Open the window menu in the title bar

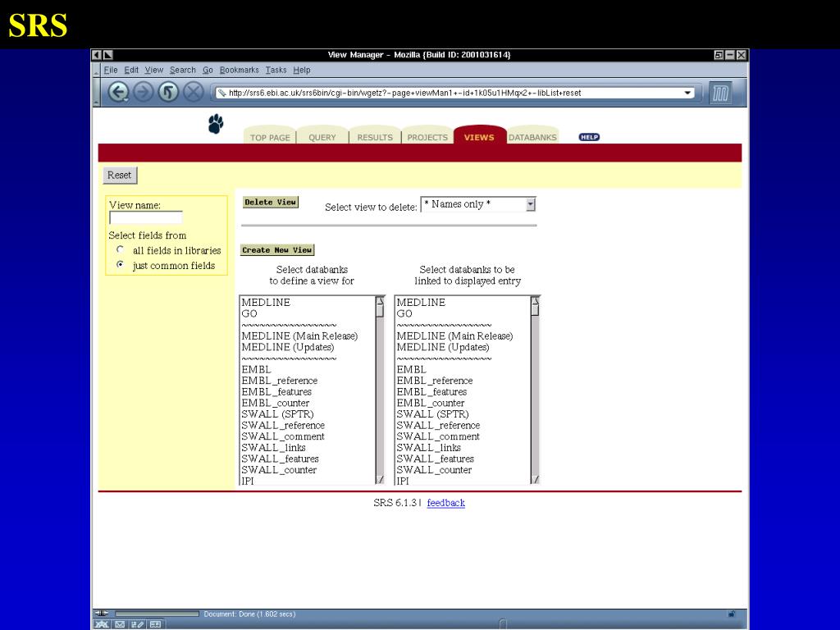pyautogui.click(x=97, y=55)
